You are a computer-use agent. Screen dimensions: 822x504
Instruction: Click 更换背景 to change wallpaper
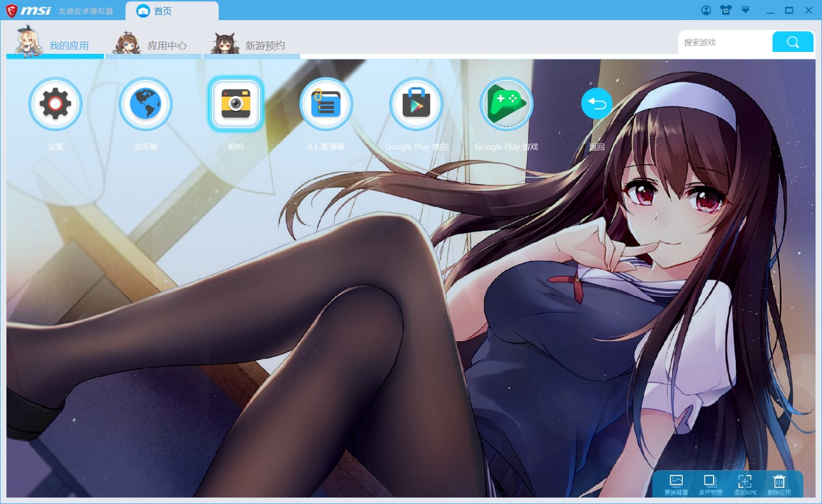click(676, 484)
